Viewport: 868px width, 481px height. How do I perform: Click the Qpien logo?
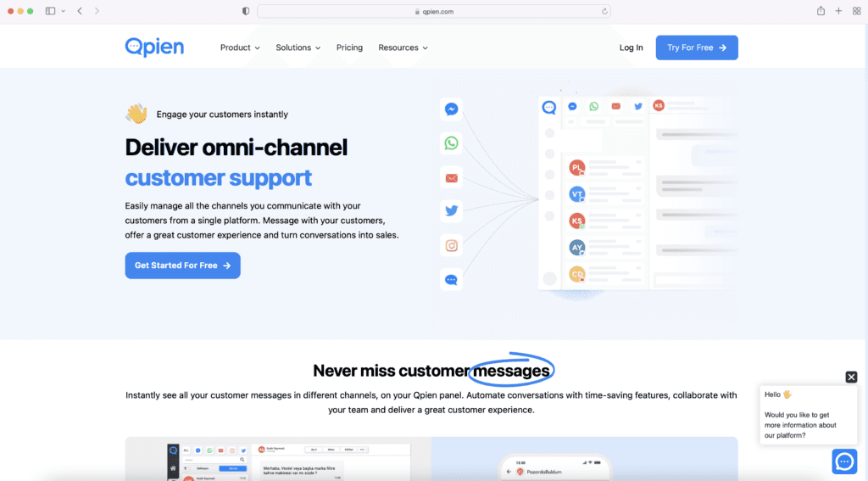point(154,48)
